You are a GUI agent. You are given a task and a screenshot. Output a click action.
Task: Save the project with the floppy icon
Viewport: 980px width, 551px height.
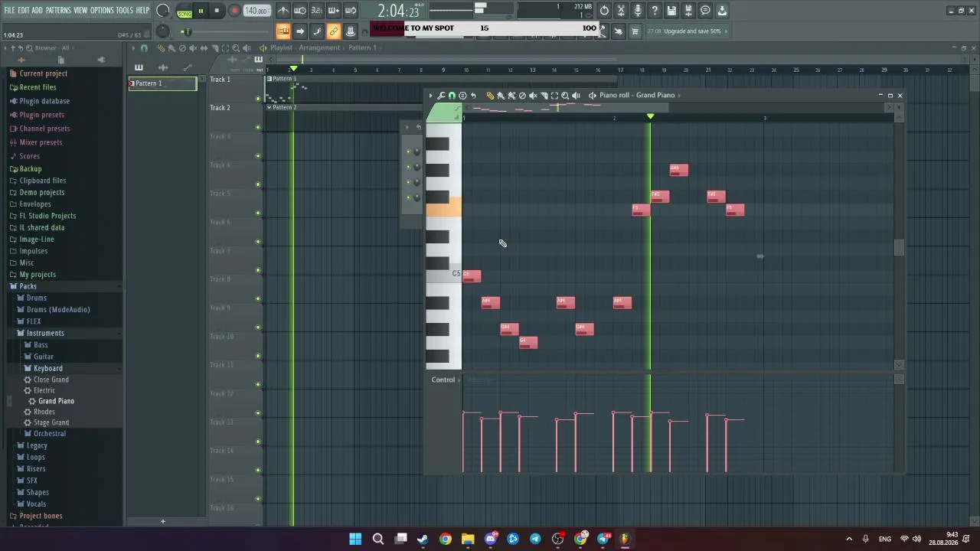point(671,11)
